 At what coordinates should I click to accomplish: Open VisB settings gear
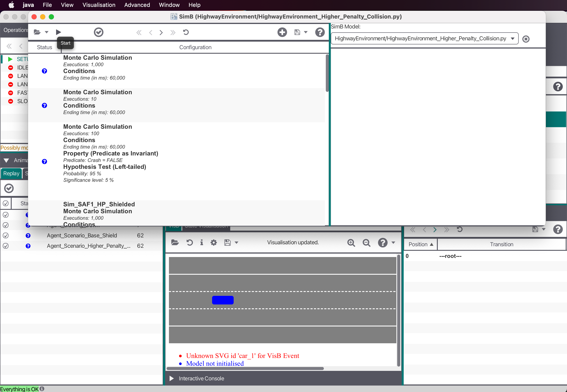tap(214, 243)
